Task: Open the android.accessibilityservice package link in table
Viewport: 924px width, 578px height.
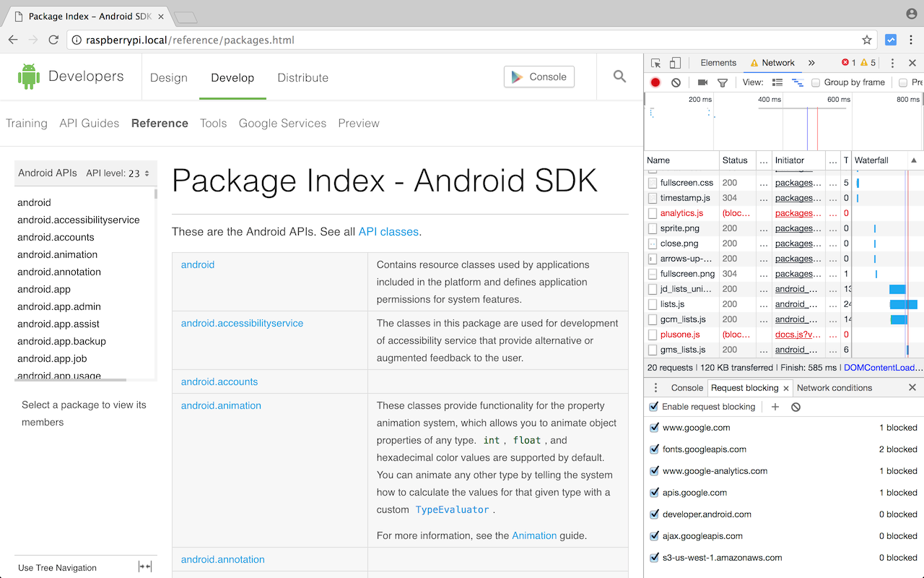Action: (242, 323)
